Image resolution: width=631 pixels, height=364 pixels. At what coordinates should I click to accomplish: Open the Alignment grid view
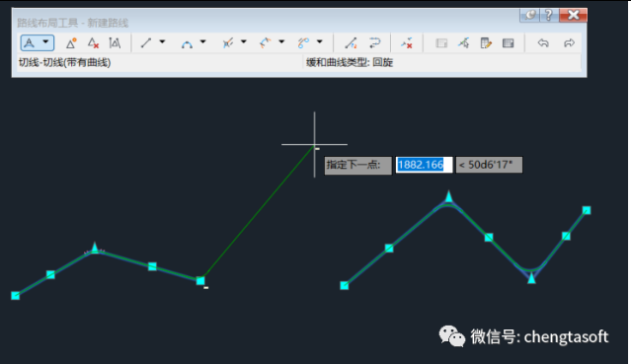coord(509,42)
